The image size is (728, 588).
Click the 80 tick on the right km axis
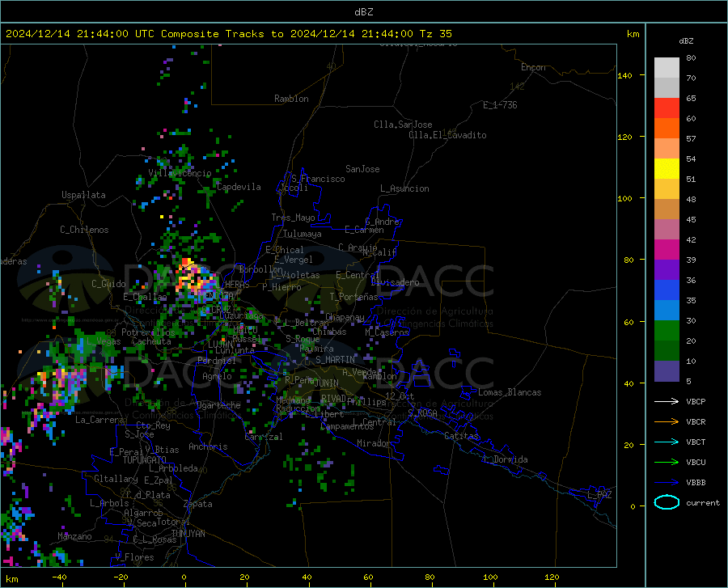coord(629,260)
